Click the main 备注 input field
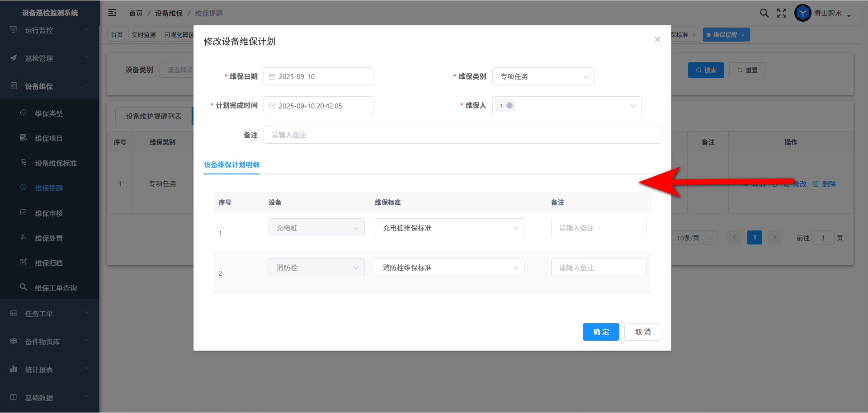Viewport: 868px width, 413px height. tap(462, 135)
